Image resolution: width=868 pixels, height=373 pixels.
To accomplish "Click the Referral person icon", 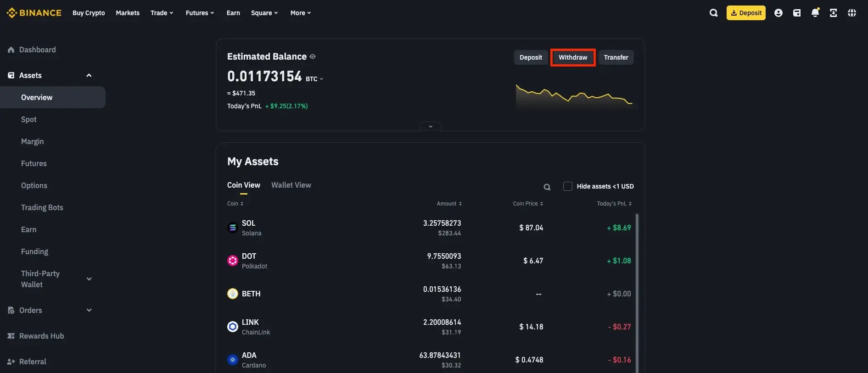I will click(11, 362).
